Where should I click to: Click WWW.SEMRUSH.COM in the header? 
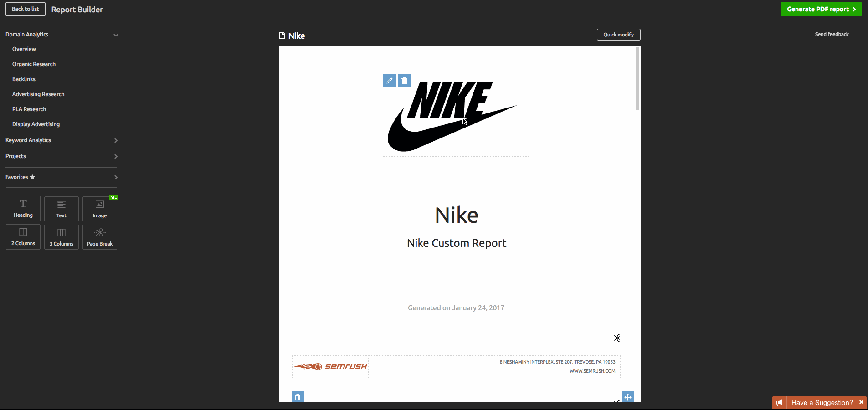(x=592, y=371)
